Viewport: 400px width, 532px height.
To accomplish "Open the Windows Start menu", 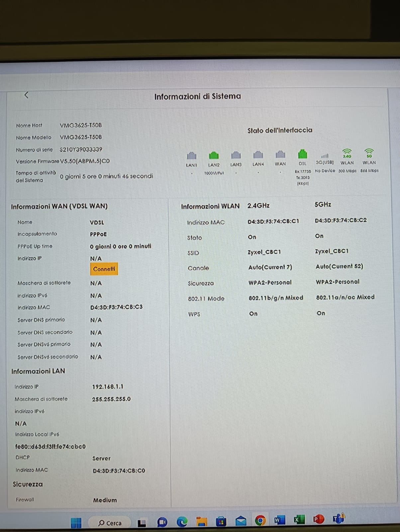I will 76,523.
